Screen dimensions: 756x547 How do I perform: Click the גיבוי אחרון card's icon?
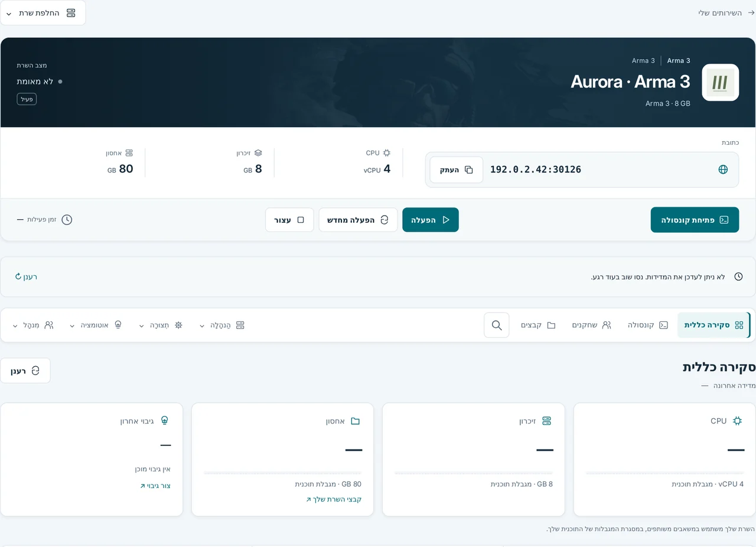(164, 421)
